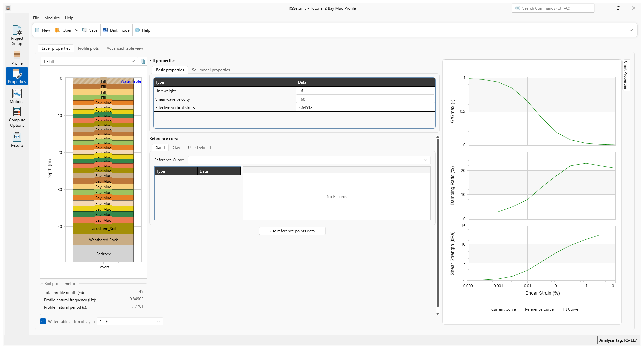Click the copy layer properties icon
644x349 pixels.
(143, 61)
